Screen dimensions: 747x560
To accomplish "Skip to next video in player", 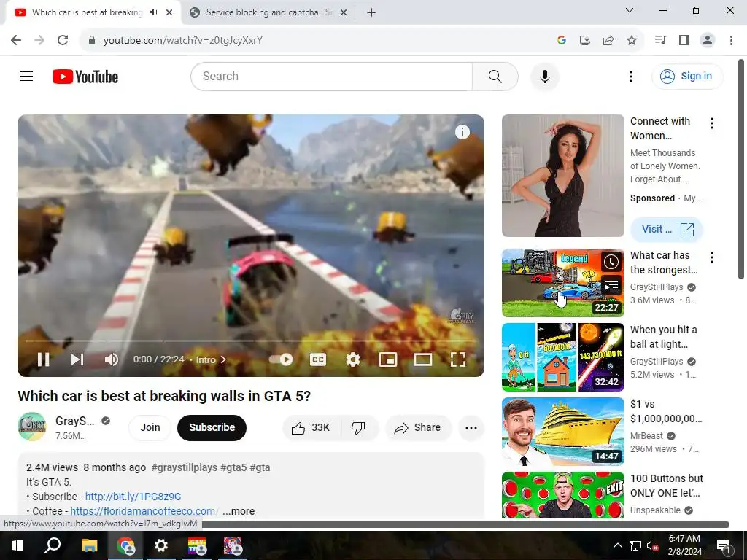I will tap(77, 359).
